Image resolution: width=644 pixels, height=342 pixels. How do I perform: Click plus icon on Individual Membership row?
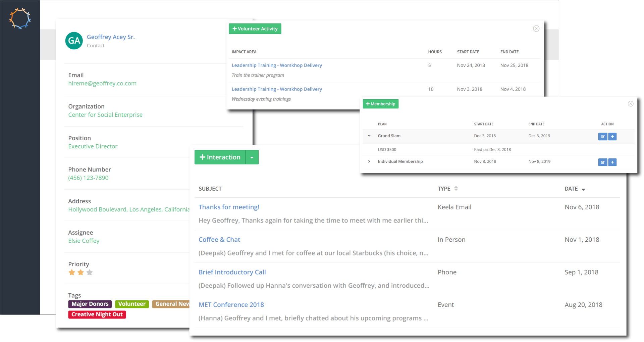[x=612, y=162]
